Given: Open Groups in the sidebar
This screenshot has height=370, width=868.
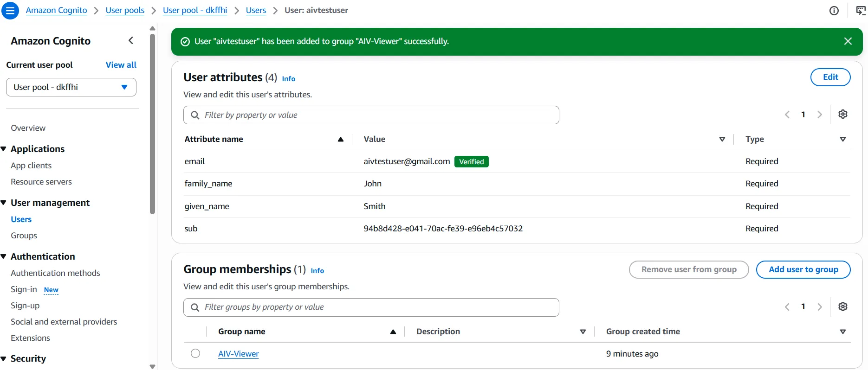Looking at the screenshot, I should coord(24,236).
